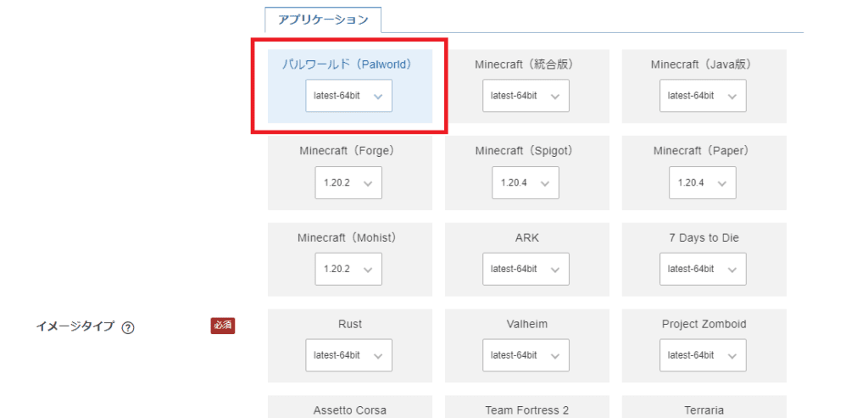Open the Rust version dropdown
This screenshot has height=418, width=868.
tap(348, 355)
